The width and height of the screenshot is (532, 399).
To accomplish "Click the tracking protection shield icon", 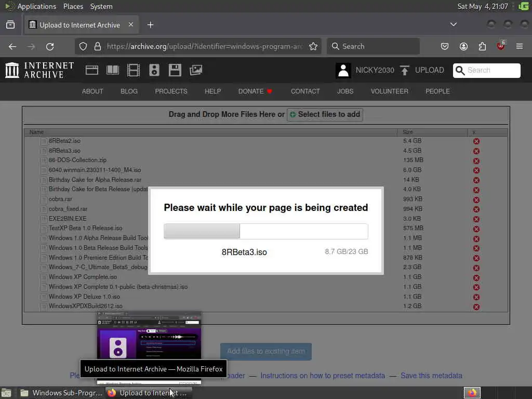I will tap(83, 46).
